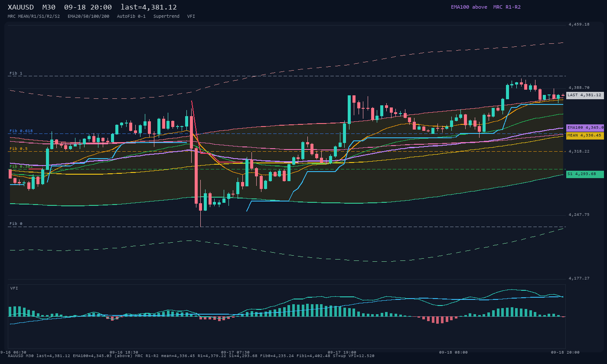
Task: Click the 'LAST 4,381.12' price tag
Action: pyautogui.click(x=585, y=95)
